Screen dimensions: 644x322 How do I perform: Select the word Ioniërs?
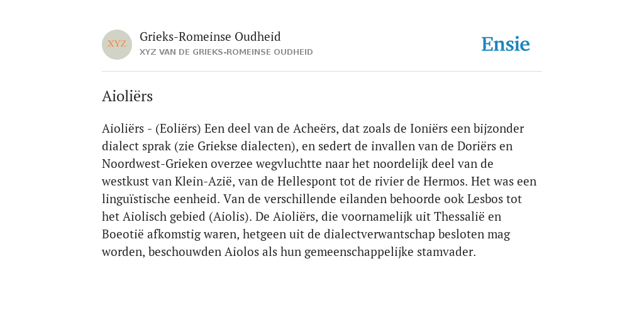[429, 128]
